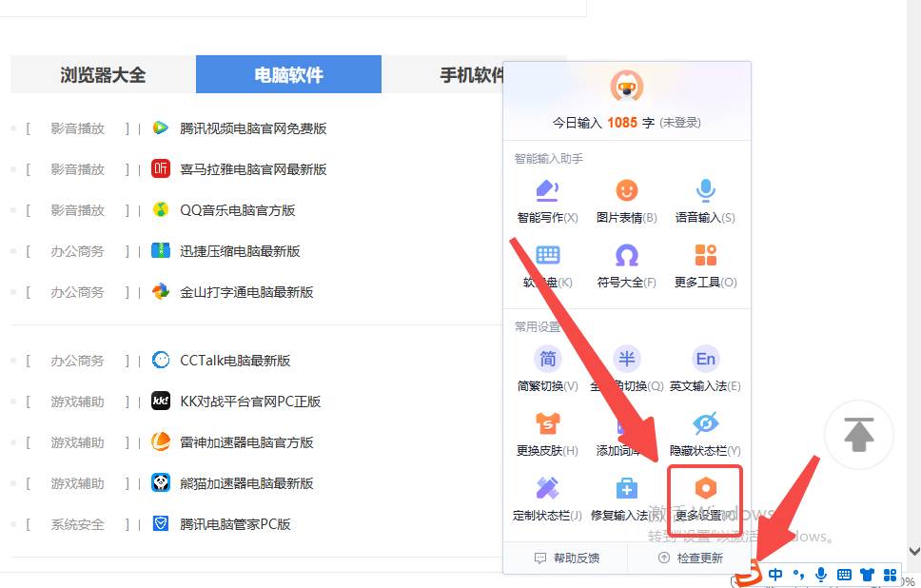921x588 pixels.
Task: Click 帮助反馈 help feedback button
Action: 567,559
